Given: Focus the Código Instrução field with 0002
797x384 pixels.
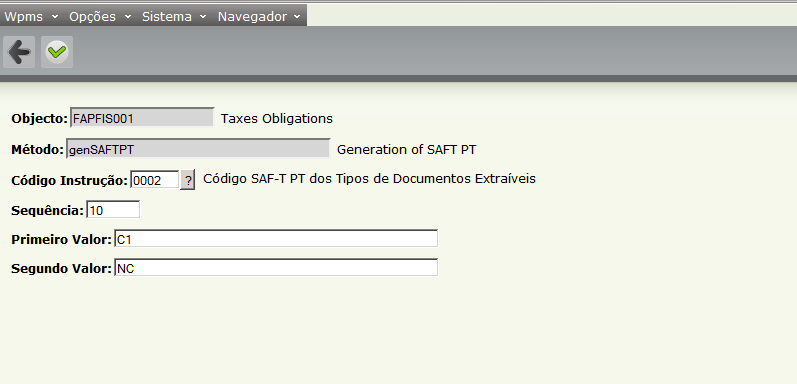Looking at the screenshot, I should tap(155, 180).
